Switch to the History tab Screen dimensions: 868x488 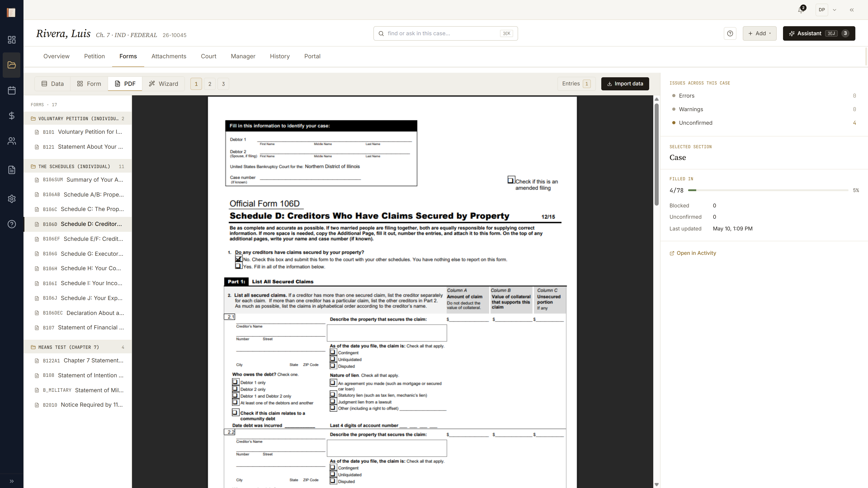pos(280,56)
